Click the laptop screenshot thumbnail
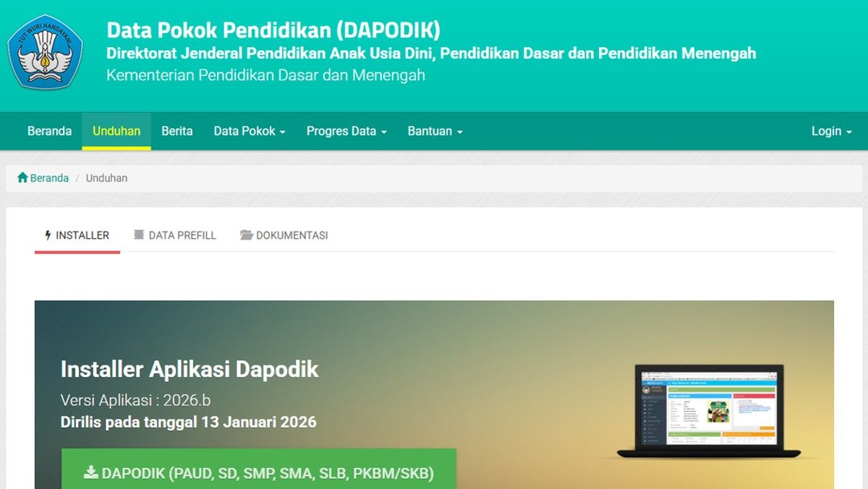This screenshot has height=489, width=868. (x=709, y=411)
